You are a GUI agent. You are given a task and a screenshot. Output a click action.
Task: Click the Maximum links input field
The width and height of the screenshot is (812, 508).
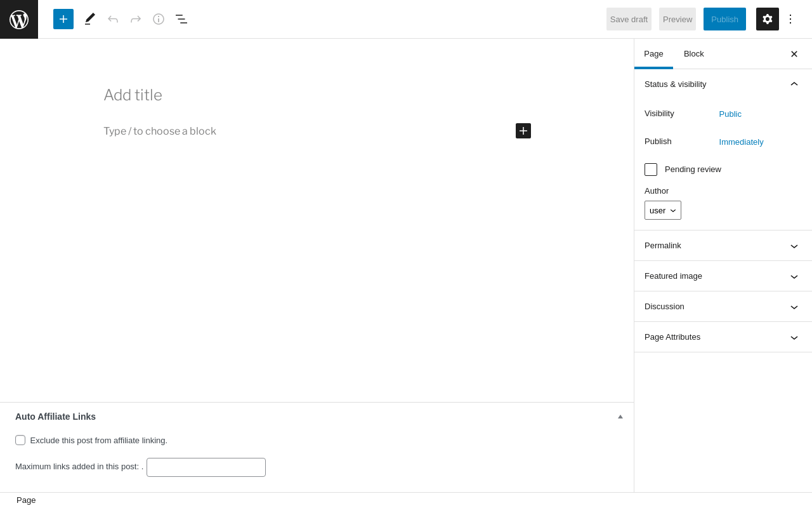click(x=206, y=467)
